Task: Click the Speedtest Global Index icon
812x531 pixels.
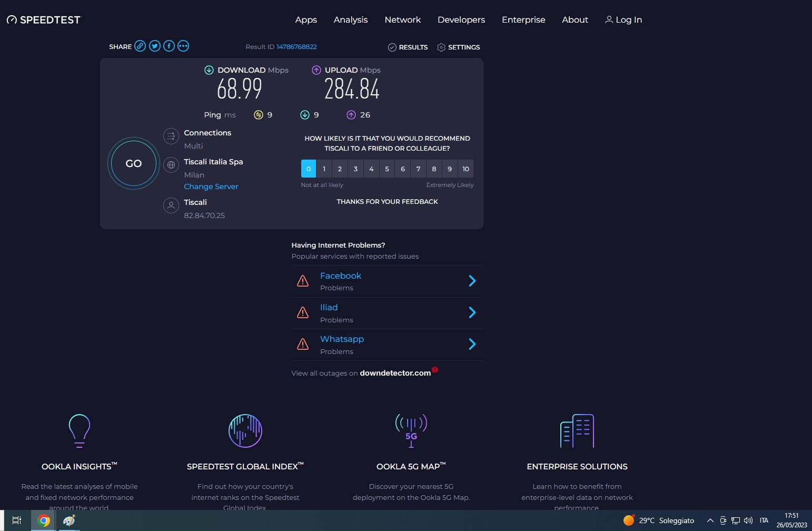Action: [245, 431]
